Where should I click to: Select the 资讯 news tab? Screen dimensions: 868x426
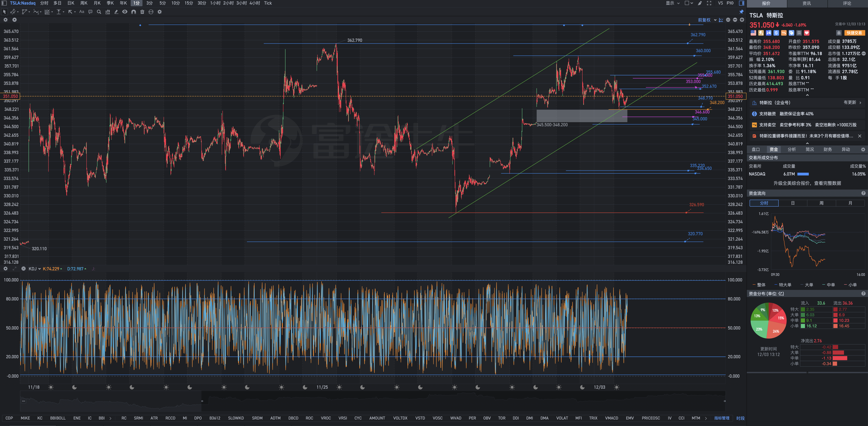[807, 3]
